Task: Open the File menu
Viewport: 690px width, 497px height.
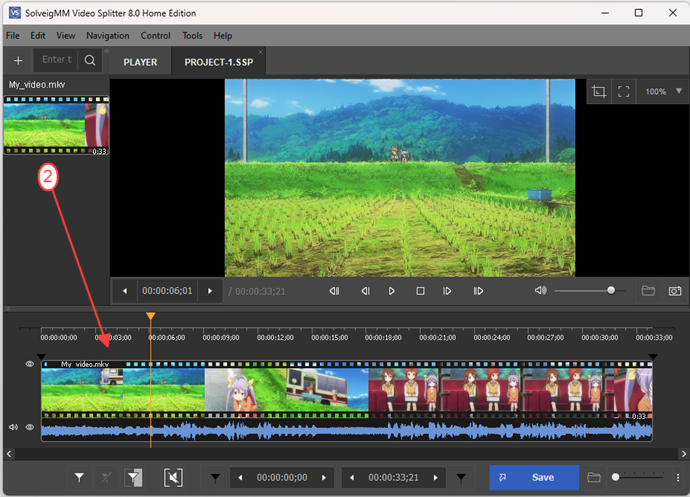Action: (12, 36)
